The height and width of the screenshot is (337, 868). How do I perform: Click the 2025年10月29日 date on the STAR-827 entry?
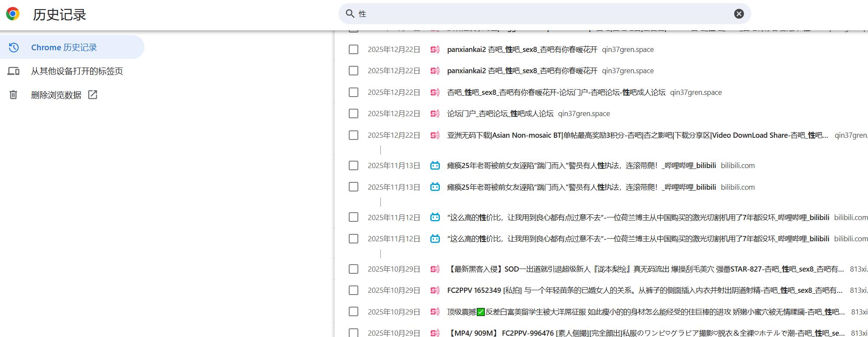[x=394, y=269]
